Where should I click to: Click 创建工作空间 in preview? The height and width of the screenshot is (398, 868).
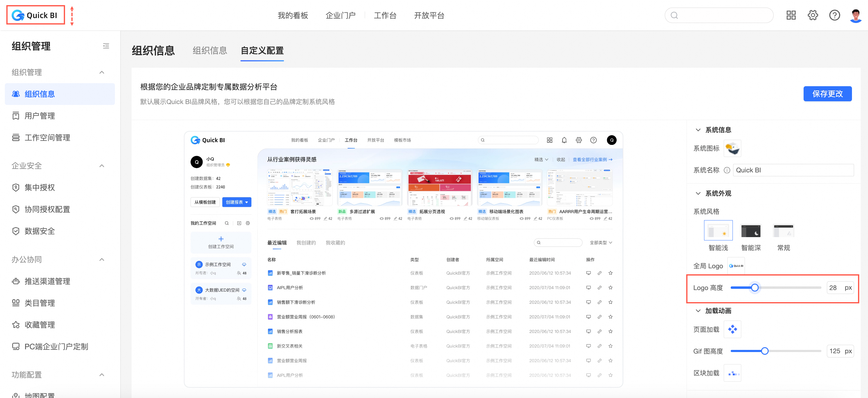coord(221,242)
